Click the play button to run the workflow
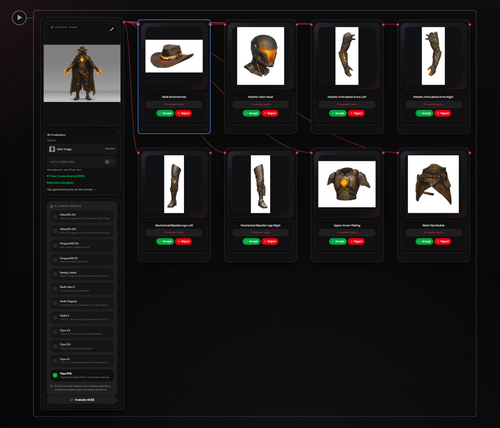The image size is (500, 428). [x=19, y=18]
